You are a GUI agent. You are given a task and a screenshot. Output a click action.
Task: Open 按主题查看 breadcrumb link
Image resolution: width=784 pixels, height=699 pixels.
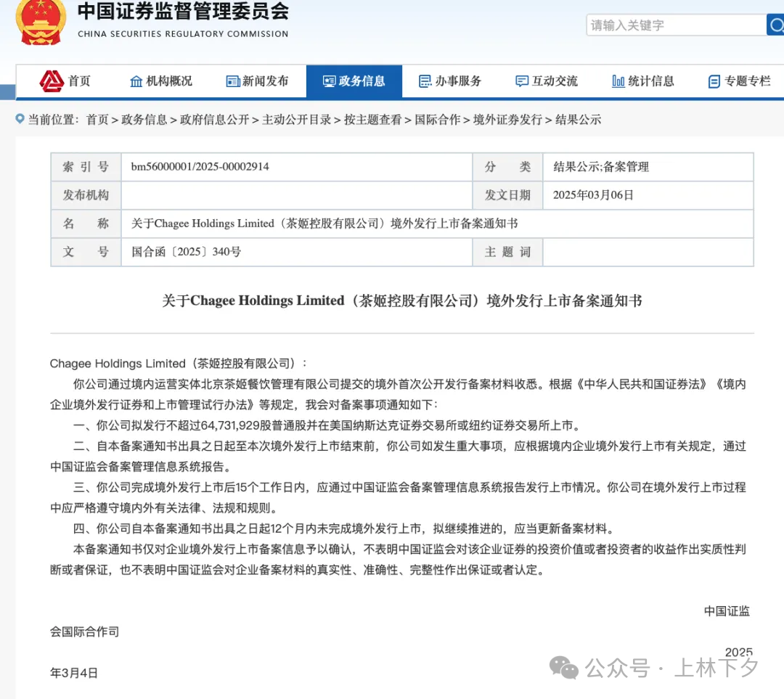click(x=372, y=120)
